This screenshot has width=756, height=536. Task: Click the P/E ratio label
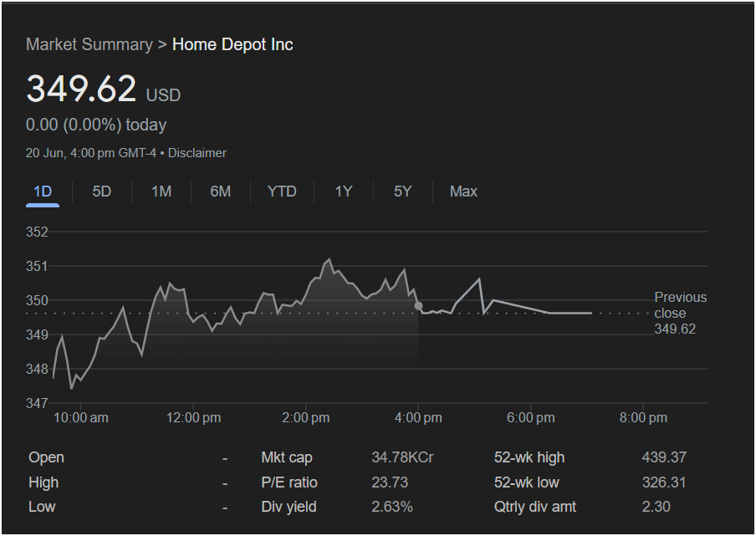[x=289, y=482]
